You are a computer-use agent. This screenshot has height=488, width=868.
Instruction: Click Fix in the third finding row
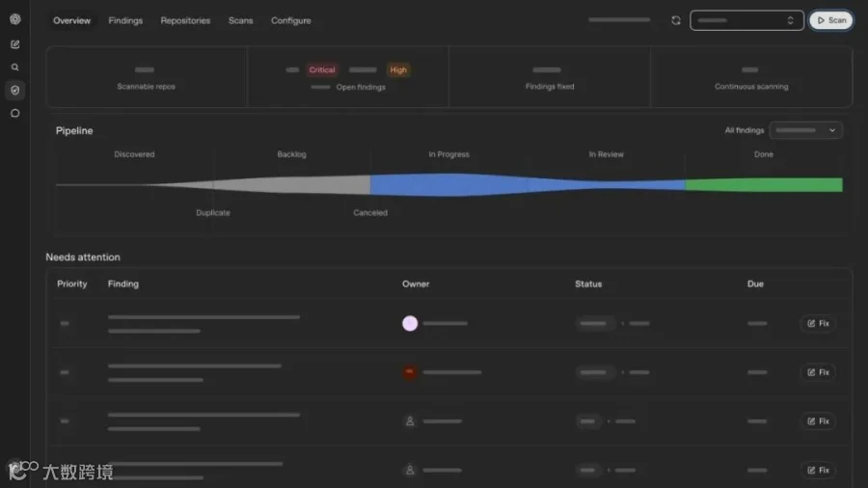coord(818,421)
